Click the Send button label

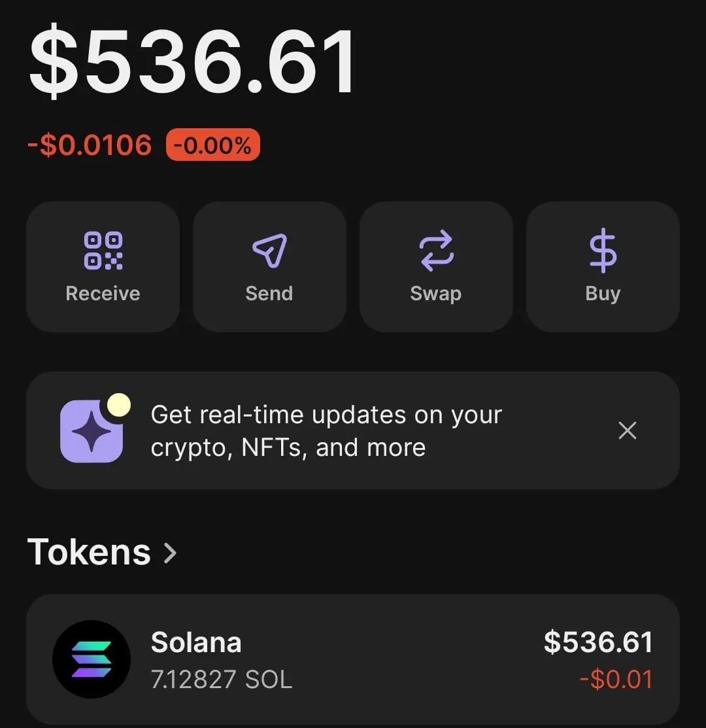pyautogui.click(x=269, y=294)
